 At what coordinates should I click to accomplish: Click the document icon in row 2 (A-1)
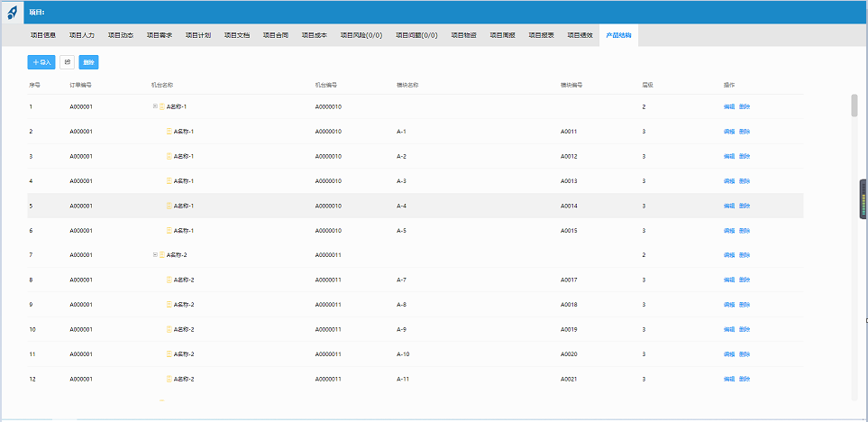169,132
